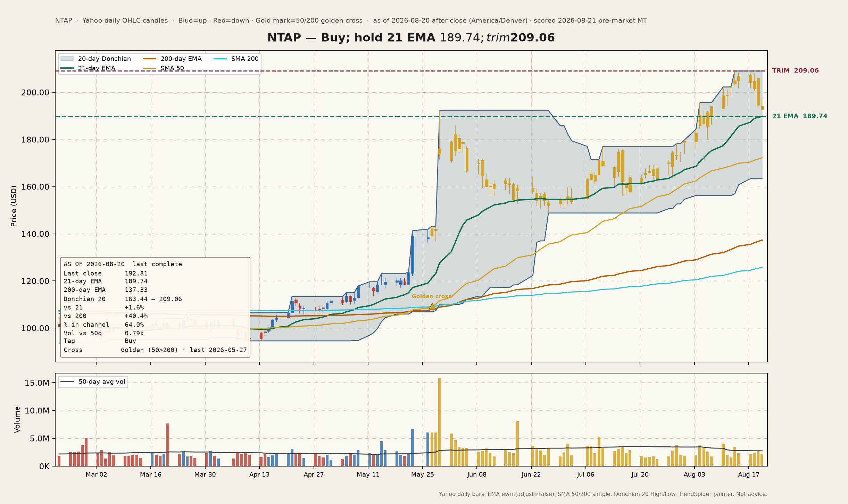Screen dimensions: 848x504
Task: Click the 'Aug 17' date label
Action: coord(749,474)
